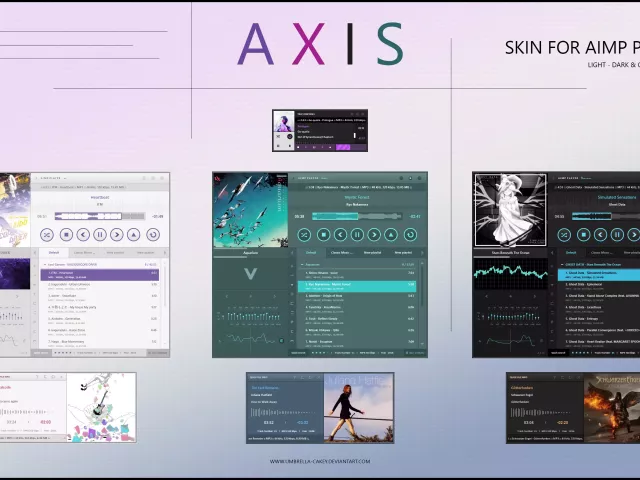The width and height of the screenshot is (640, 480).
Task: Open the Classic Music tab in light player
Action: pyautogui.click(x=84, y=253)
